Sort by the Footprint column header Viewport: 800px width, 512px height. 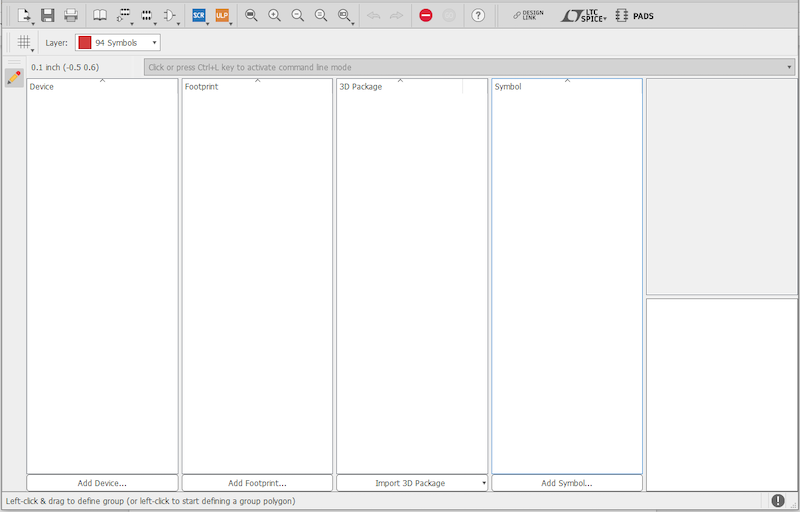[257, 86]
